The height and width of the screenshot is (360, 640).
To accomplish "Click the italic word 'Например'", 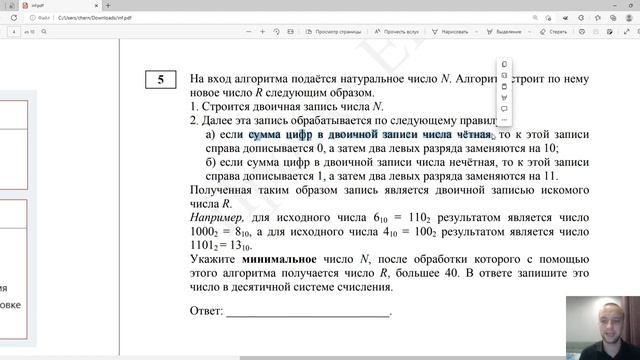I will (217, 218).
